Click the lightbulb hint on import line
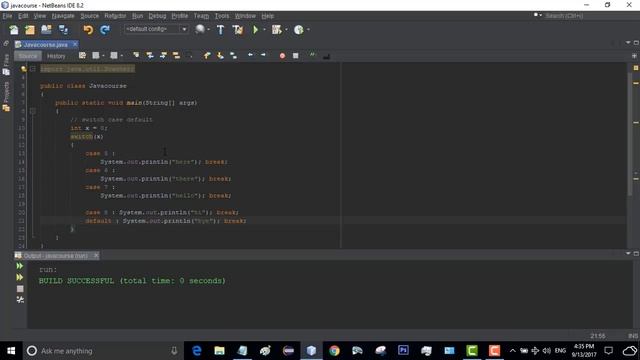 tap(24, 69)
